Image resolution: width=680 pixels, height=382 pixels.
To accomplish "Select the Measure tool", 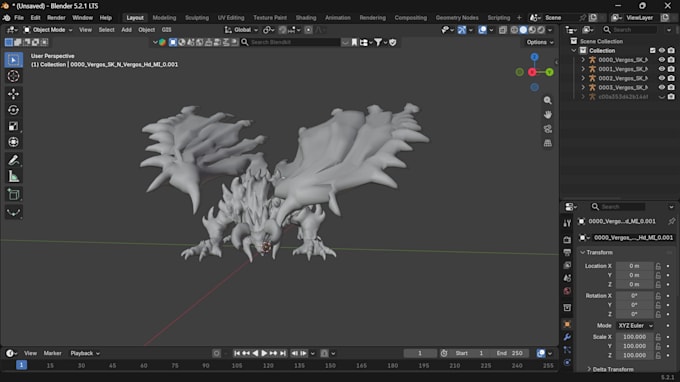I will pyautogui.click(x=13, y=176).
